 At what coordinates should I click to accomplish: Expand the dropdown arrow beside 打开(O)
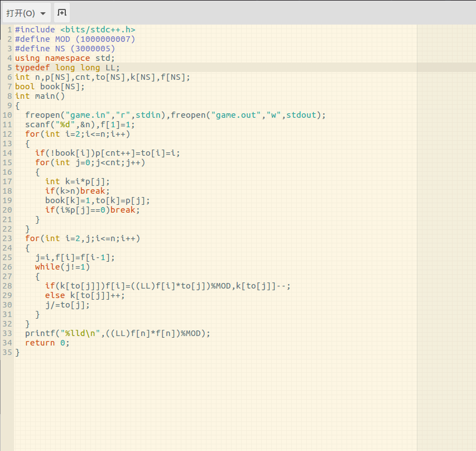[43, 13]
